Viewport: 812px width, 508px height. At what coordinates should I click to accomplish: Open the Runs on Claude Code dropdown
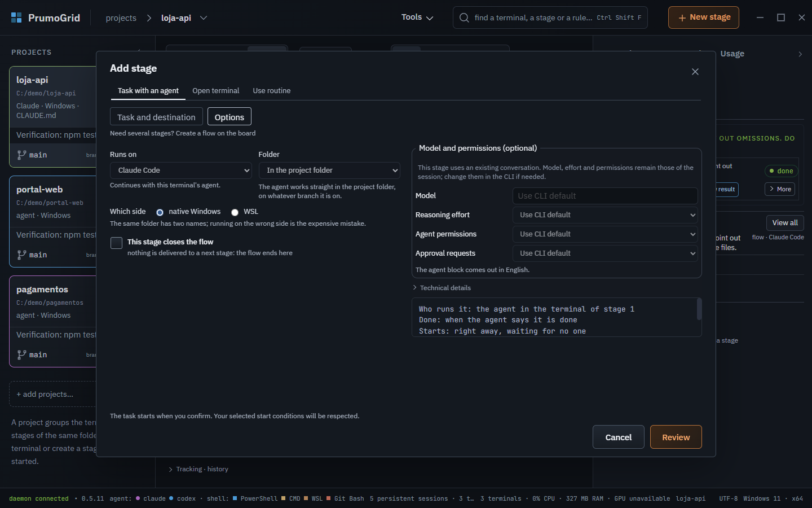point(180,170)
